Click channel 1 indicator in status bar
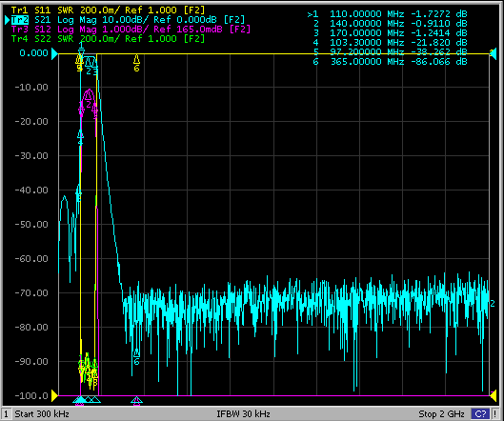The image size is (504, 421). (6, 414)
